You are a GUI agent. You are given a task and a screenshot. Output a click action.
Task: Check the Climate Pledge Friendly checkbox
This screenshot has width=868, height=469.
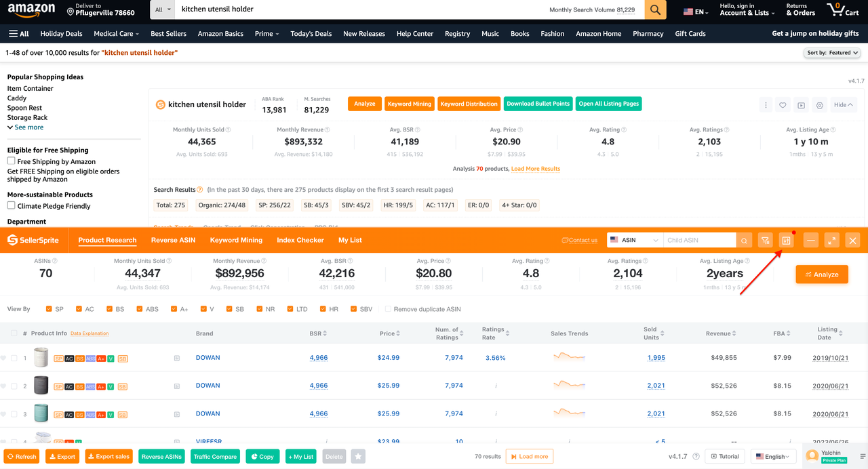point(11,205)
